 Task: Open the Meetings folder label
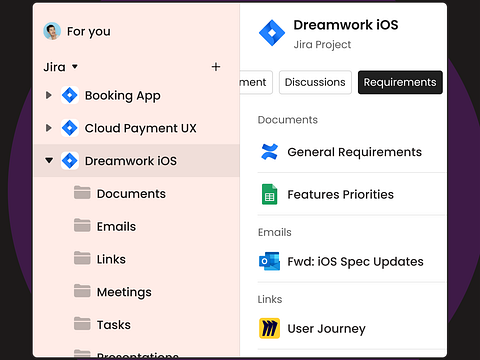pos(124,293)
